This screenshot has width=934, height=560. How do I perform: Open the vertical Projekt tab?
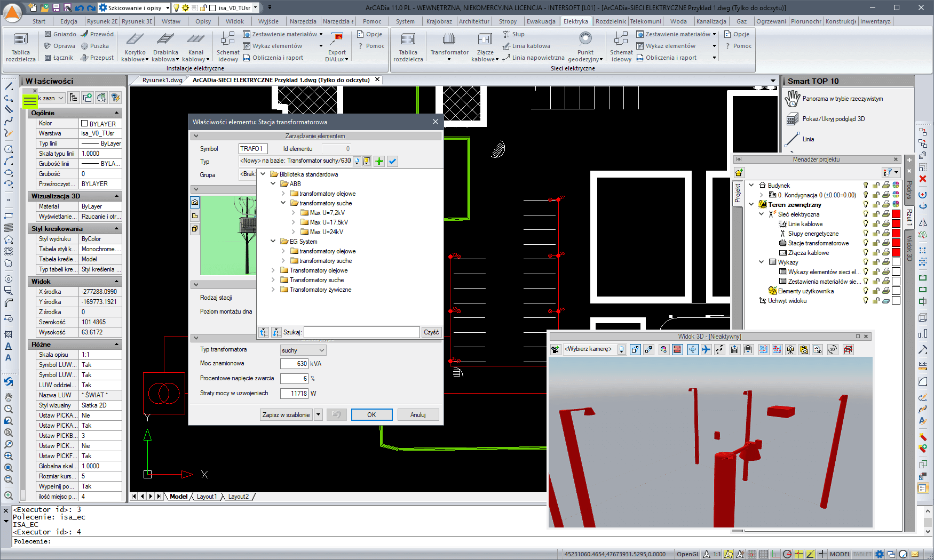pyautogui.click(x=738, y=193)
